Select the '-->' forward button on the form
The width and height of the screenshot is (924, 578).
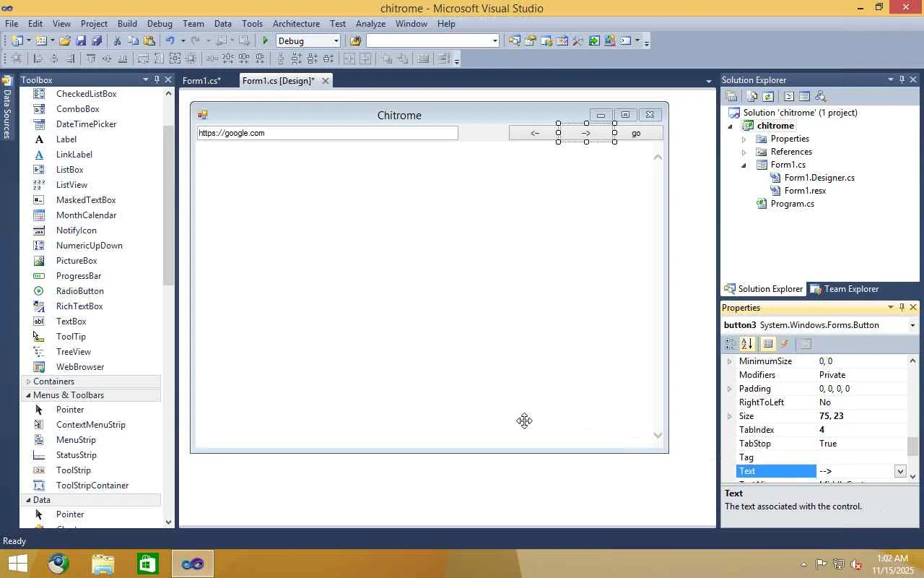(586, 133)
